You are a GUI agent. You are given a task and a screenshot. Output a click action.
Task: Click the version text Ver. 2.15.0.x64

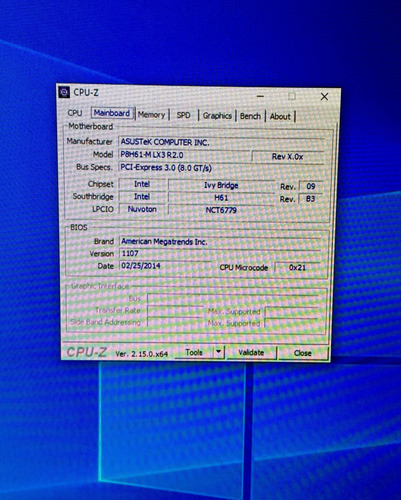point(142,354)
